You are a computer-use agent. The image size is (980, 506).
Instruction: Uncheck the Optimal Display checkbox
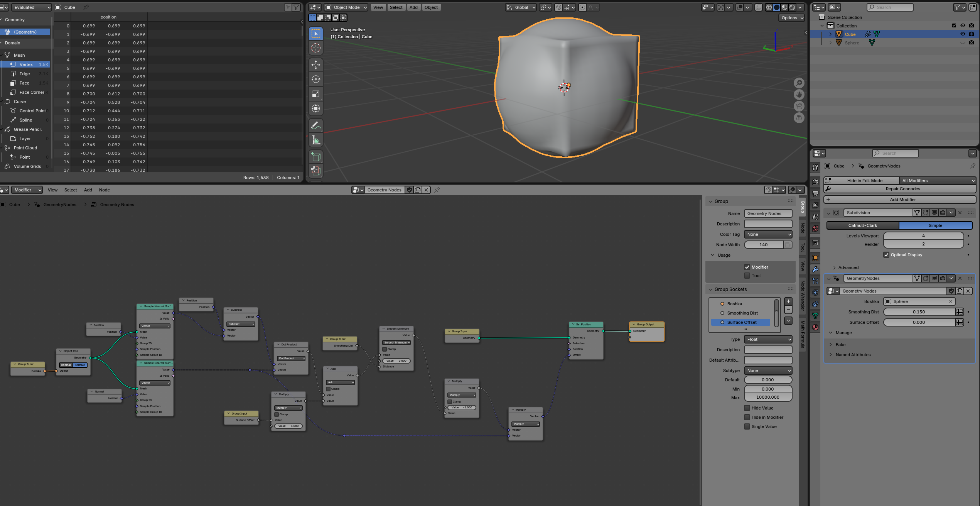(x=886, y=255)
